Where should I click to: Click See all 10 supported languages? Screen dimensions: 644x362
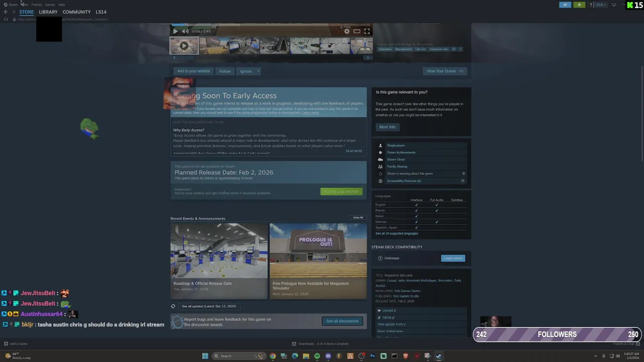(x=396, y=233)
